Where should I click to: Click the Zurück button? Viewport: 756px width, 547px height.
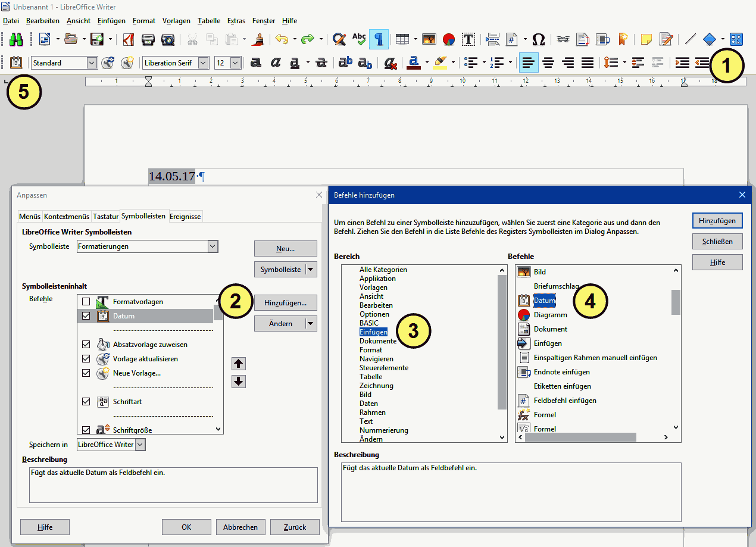coord(295,527)
